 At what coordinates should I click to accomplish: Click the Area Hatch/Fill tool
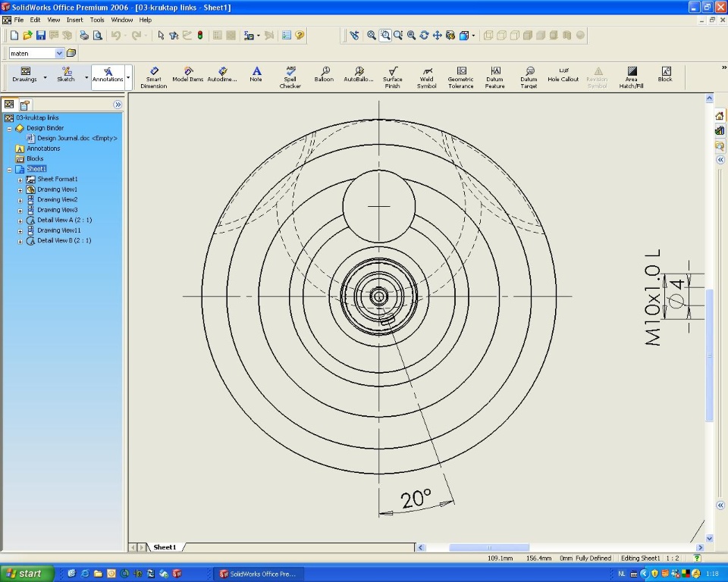[631, 77]
